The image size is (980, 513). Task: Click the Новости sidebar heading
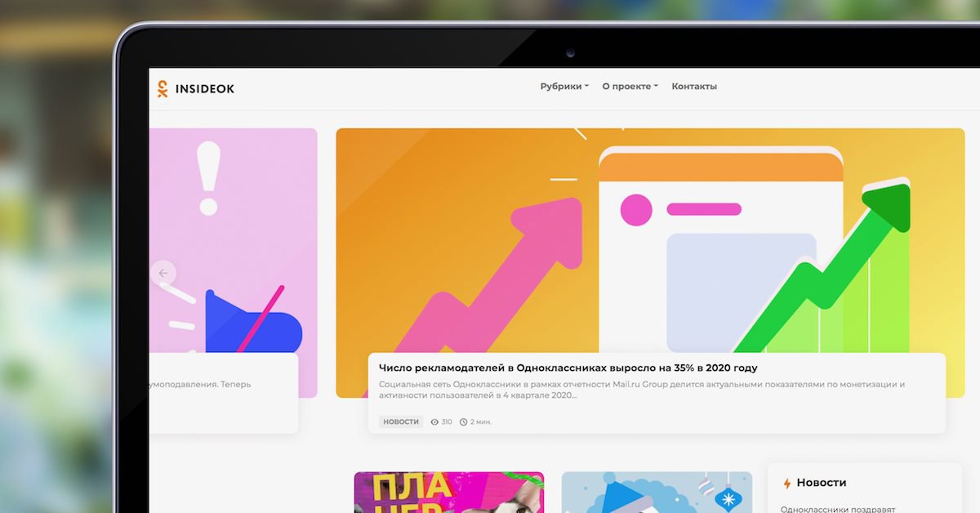822,483
